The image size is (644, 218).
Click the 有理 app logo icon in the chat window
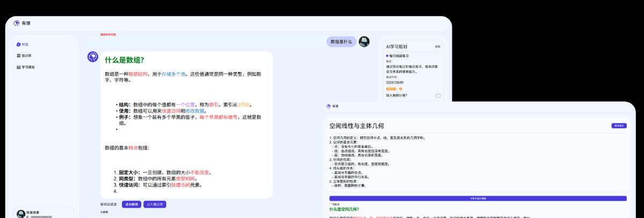pyautogui.click(x=17, y=23)
